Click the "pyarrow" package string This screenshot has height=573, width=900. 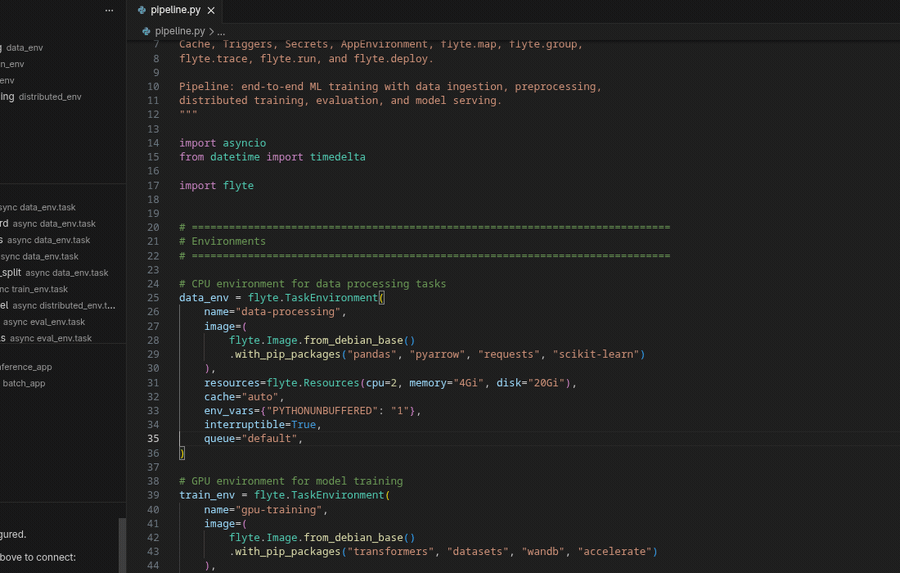[437, 354]
